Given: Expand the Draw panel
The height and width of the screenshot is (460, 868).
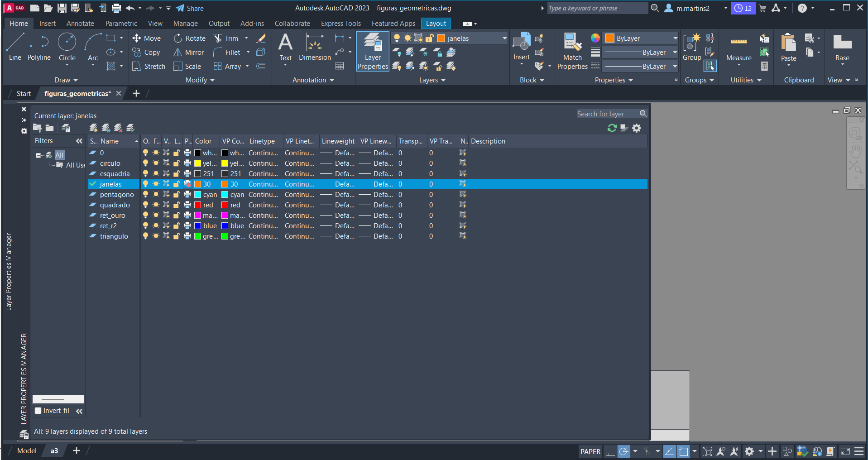Looking at the screenshot, I should tap(66, 80).
